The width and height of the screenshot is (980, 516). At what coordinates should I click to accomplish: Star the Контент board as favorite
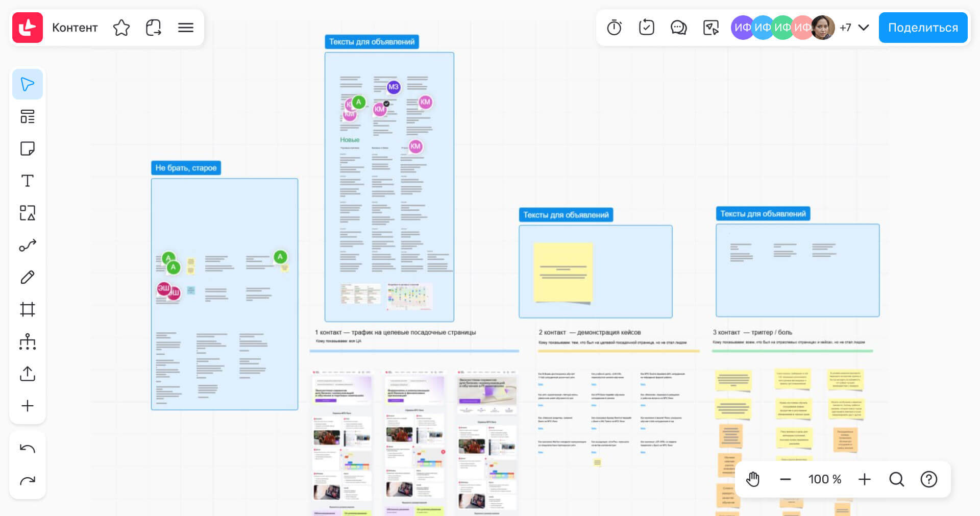(x=121, y=28)
